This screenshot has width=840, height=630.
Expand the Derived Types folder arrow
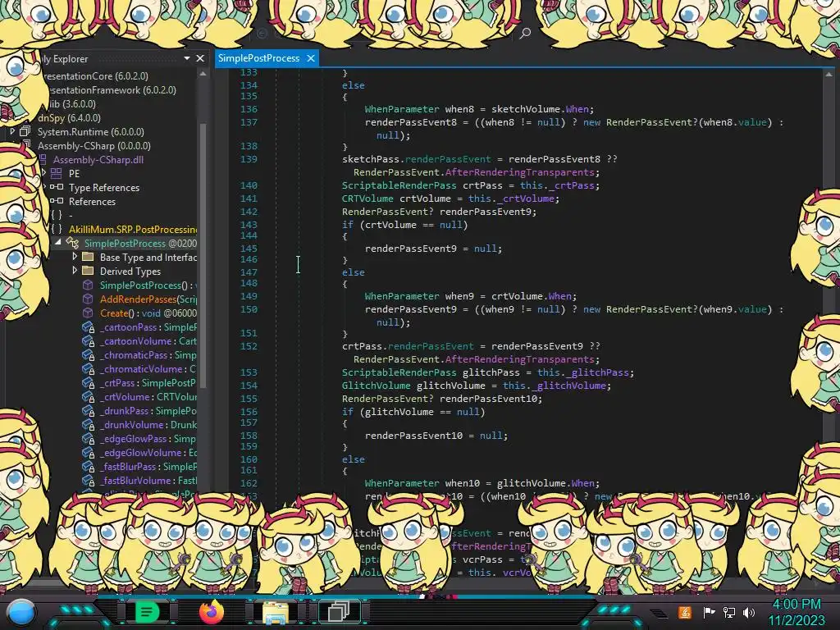(x=75, y=270)
